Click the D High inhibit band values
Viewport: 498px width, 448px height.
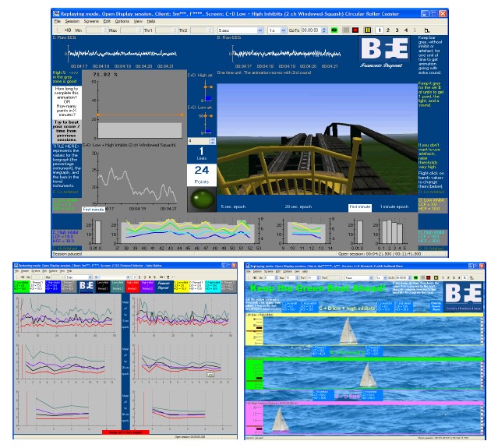(431, 237)
